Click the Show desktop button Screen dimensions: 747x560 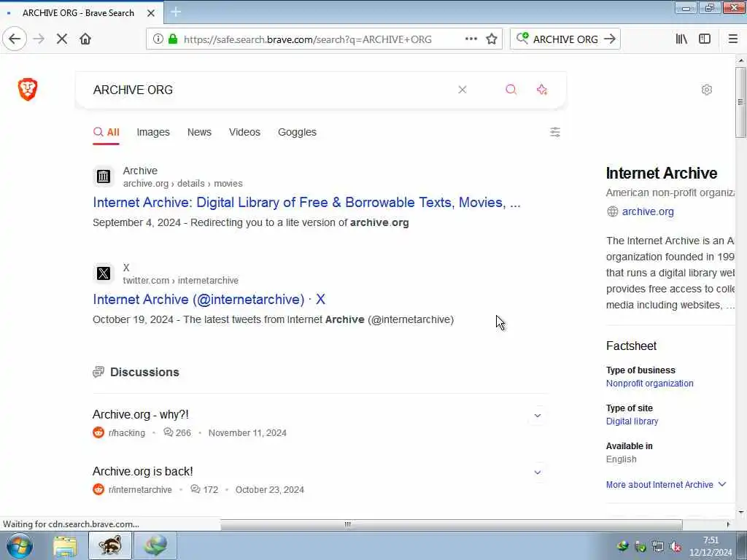(742, 545)
